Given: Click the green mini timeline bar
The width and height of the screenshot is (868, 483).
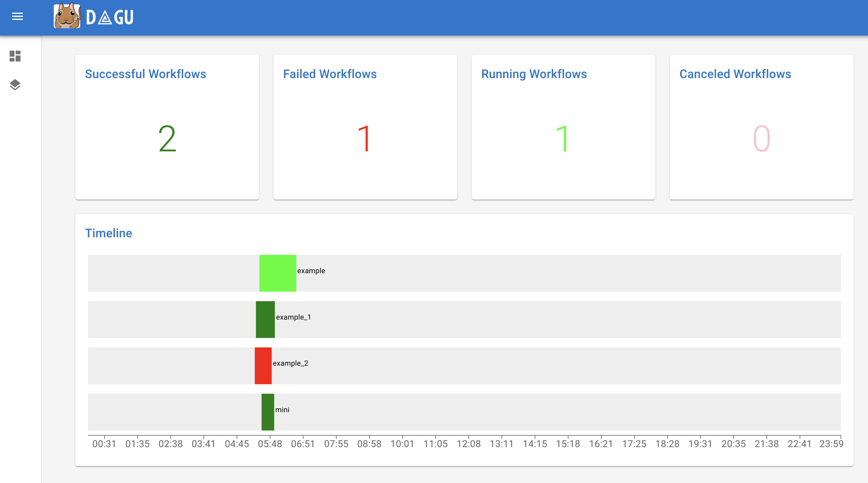Looking at the screenshot, I should coord(267,412).
